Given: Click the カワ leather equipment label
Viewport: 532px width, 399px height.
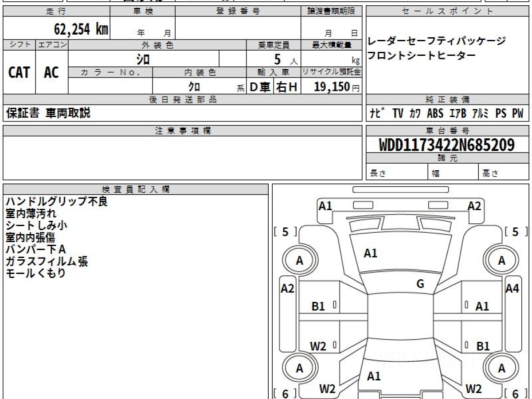Looking at the screenshot, I should tap(415, 113).
